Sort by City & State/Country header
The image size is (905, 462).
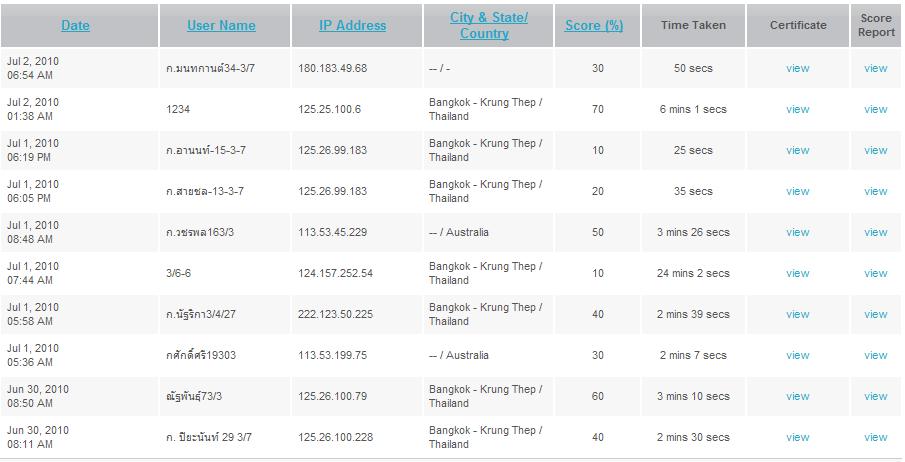tap(487, 25)
